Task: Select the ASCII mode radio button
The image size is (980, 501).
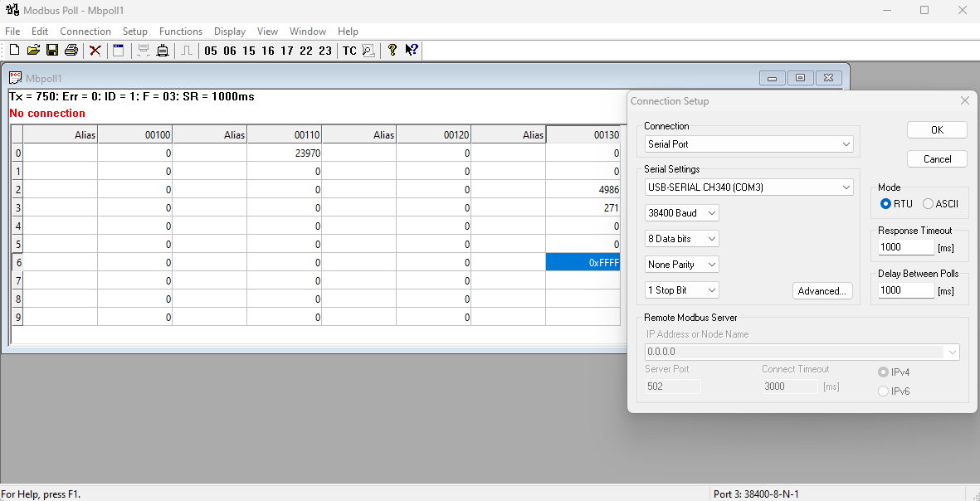Action: pos(929,204)
